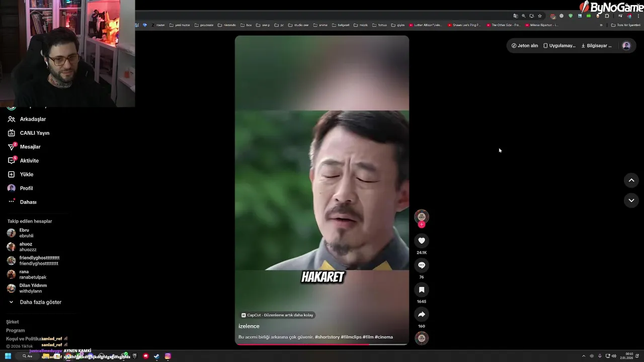The height and width of the screenshot is (362, 644).
Task: Open Epic Games Launcher from the taskbar
Action: point(135,356)
